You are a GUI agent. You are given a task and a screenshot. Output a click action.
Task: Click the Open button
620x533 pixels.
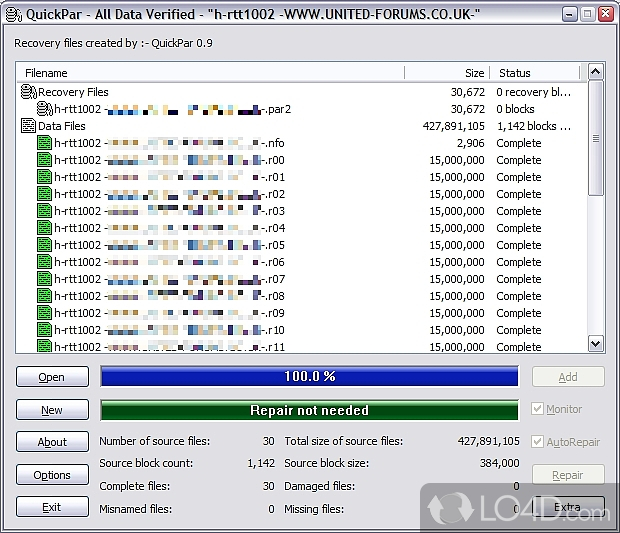pos(52,376)
